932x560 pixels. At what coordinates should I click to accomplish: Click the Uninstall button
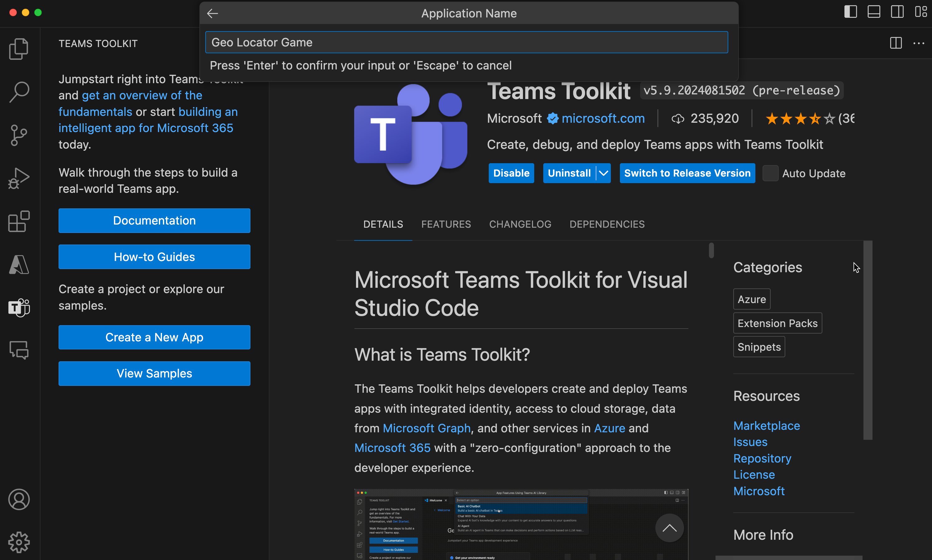pyautogui.click(x=569, y=173)
